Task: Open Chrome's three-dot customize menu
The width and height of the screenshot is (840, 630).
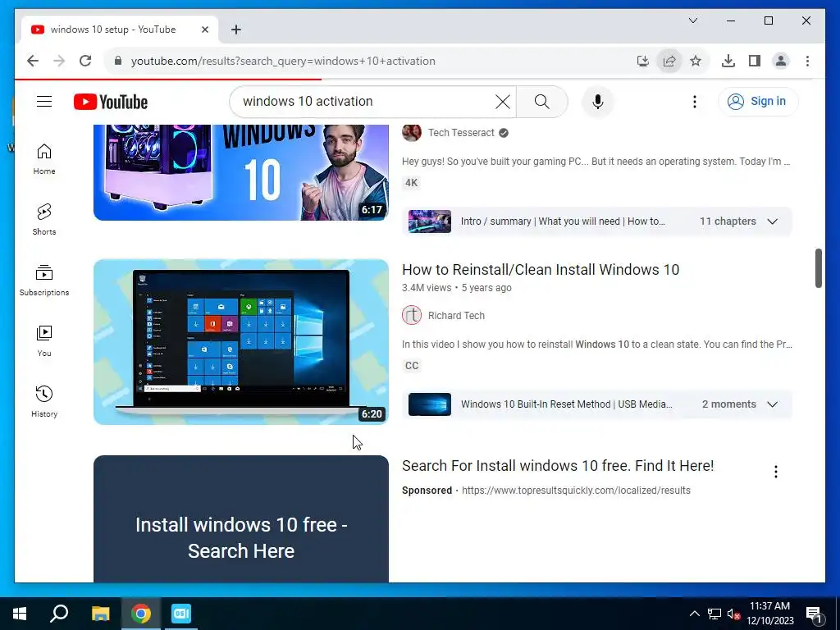Action: pyautogui.click(x=807, y=61)
